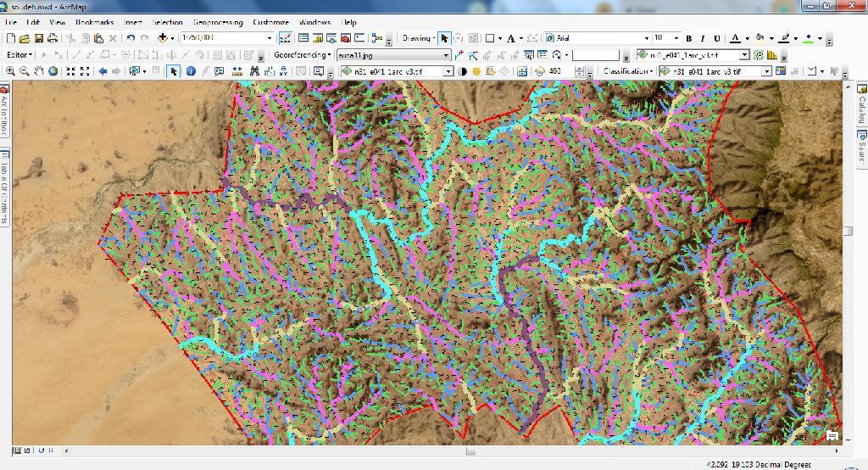Click the Save map document icon
Screen dimensions: 868x470
pyautogui.click(x=39, y=38)
